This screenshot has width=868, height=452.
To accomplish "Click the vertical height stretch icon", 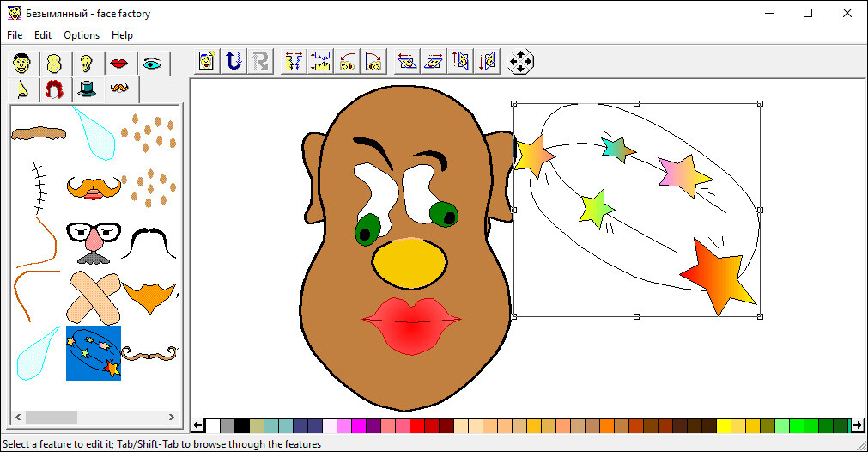I will pos(320,61).
